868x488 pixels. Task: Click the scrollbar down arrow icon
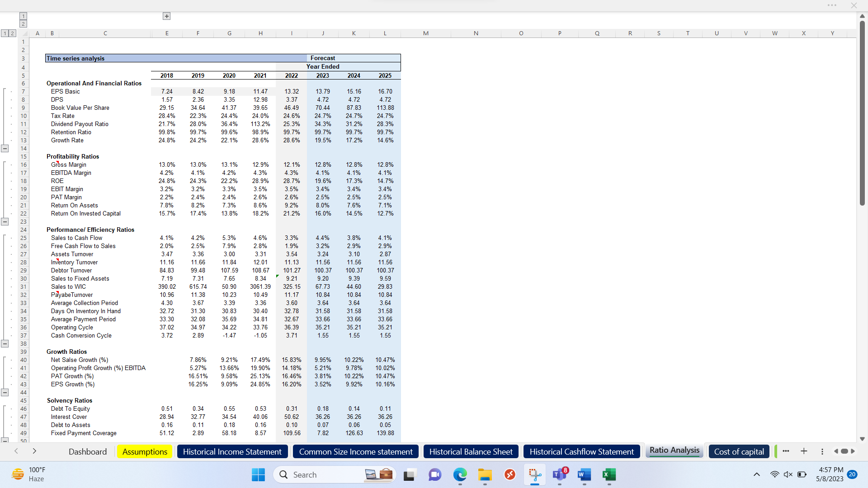tap(863, 439)
